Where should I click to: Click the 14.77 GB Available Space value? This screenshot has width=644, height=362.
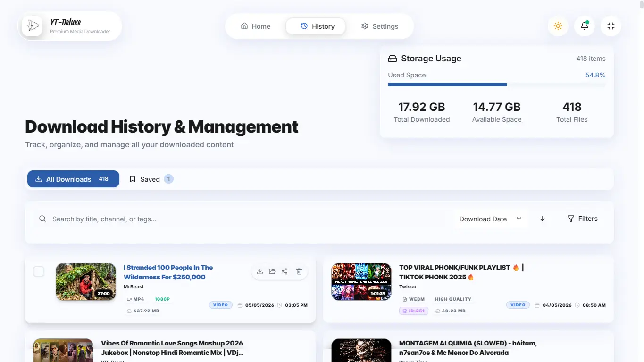tap(497, 107)
